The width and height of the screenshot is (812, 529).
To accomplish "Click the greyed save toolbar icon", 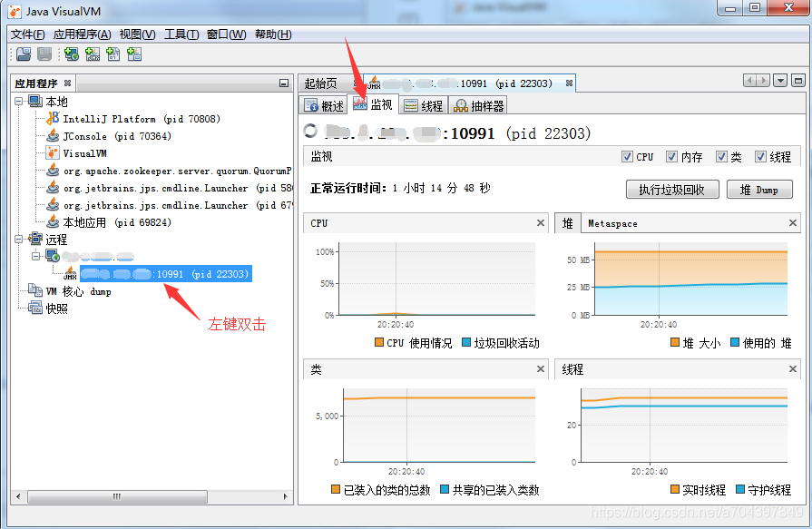I will point(44,54).
